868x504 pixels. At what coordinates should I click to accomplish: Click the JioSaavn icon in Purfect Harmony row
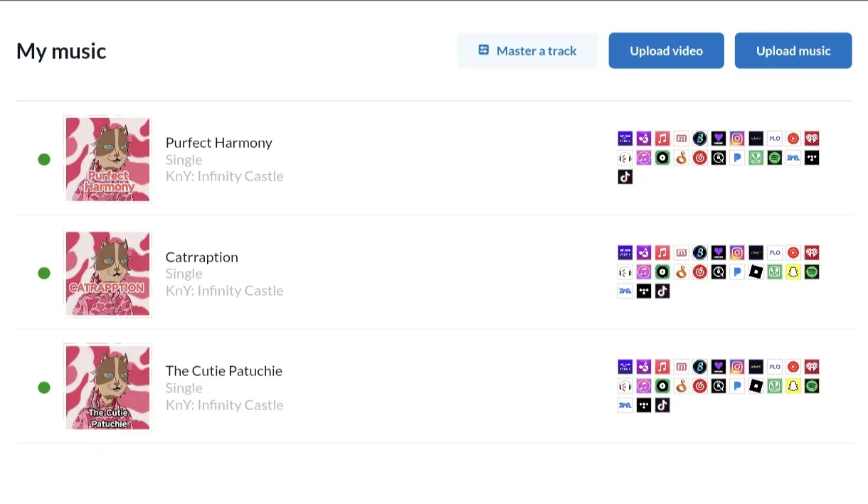click(x=756, y=158)
